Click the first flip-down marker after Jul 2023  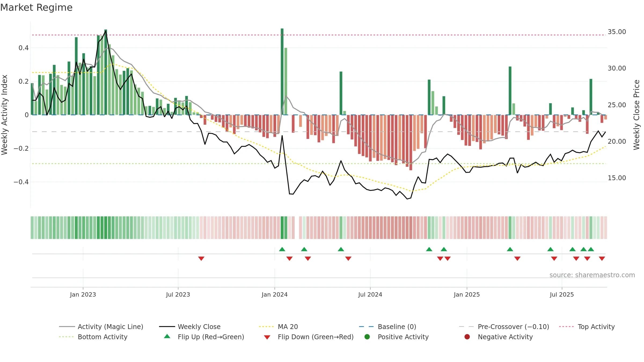click(x=201, y=258)
